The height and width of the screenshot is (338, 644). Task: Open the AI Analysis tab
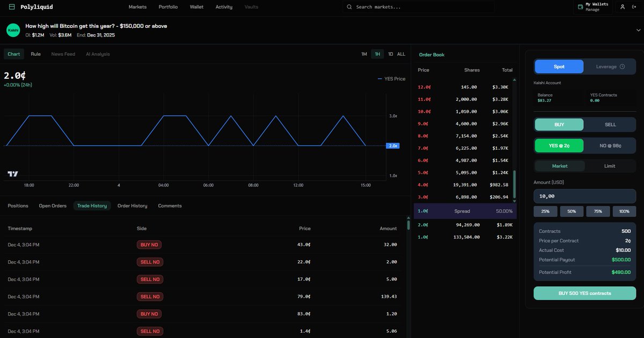pyautogui.click(x=98, y=54)
